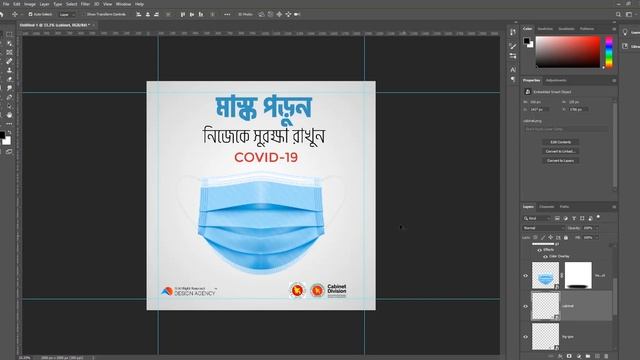Open layer comp dropdown in Properties

[566, 129]
